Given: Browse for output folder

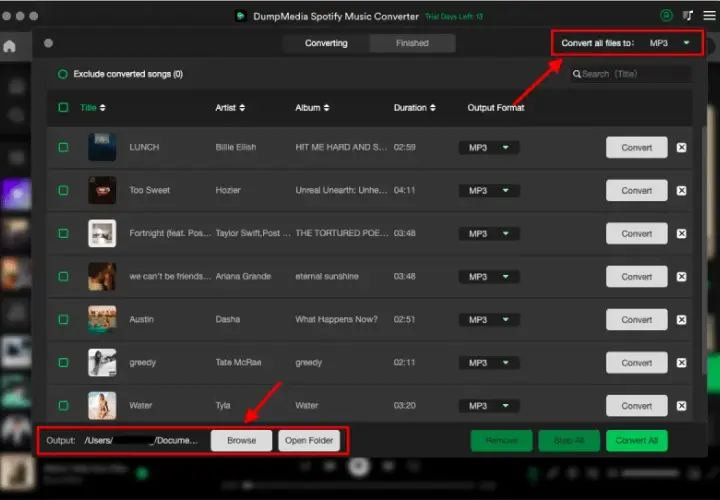Looking at the screenshot, I should coord(242,440).
